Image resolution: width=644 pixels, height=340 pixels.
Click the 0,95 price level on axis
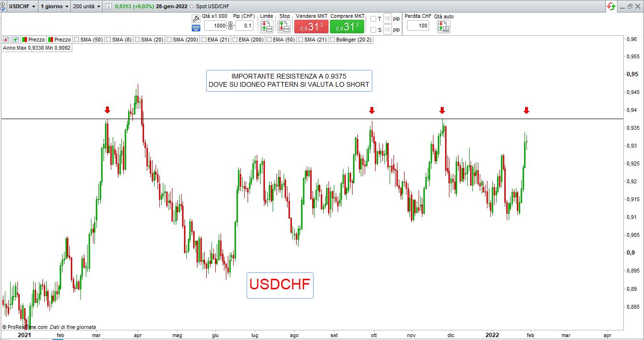coord(632,74)
